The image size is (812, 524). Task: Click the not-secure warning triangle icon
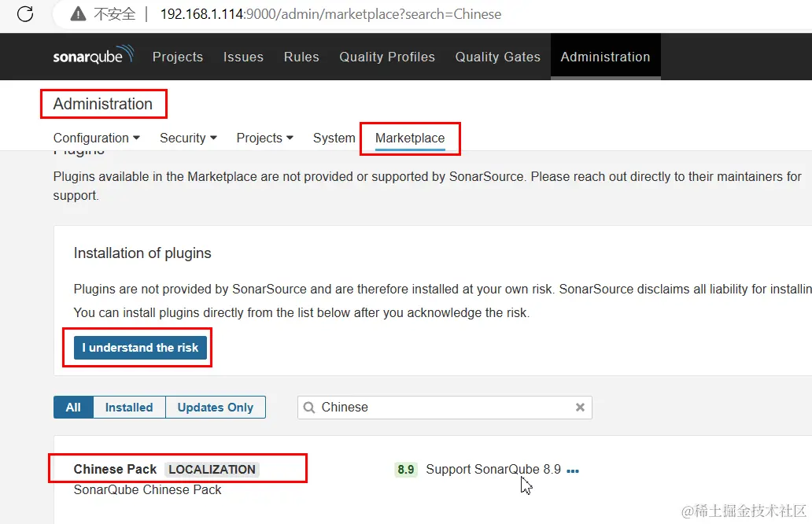(78, 14)
